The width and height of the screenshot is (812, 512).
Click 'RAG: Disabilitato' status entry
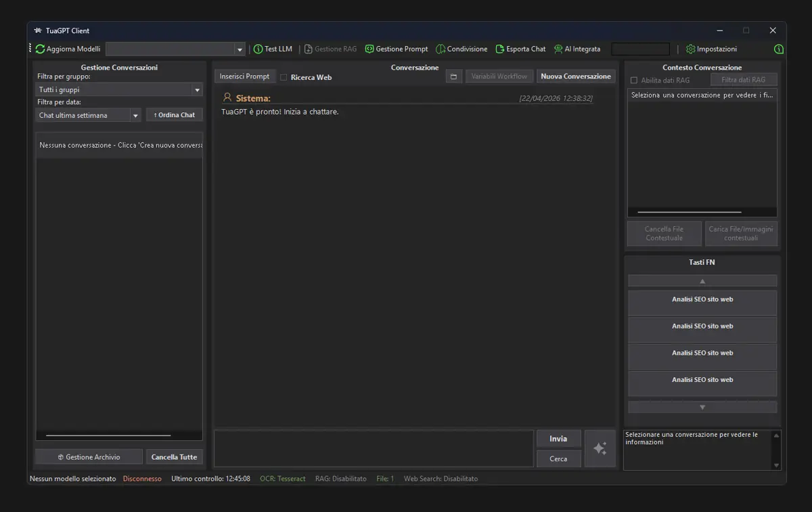tap(340, 479)
